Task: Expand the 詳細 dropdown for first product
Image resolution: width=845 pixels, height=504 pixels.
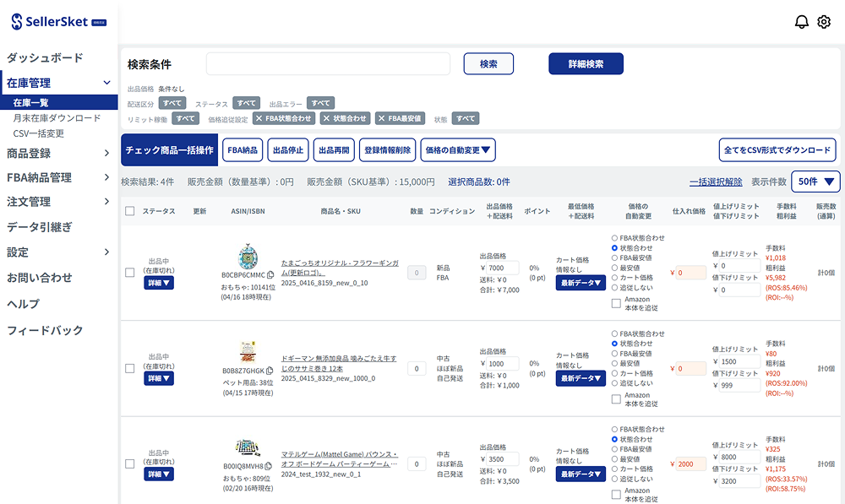Action: (x=159, y=284)
